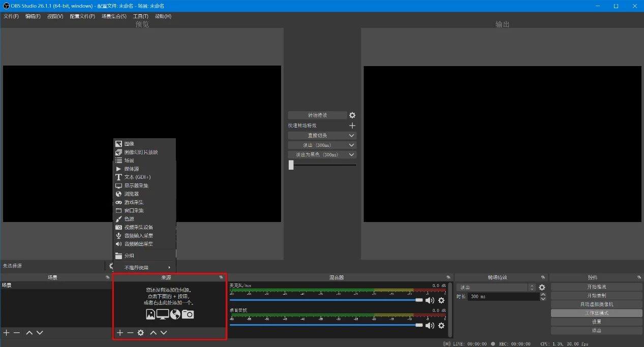The image size is (644, 347).
Task: Move source up in the 来源 panel
Action: click(x=153, y=333)
